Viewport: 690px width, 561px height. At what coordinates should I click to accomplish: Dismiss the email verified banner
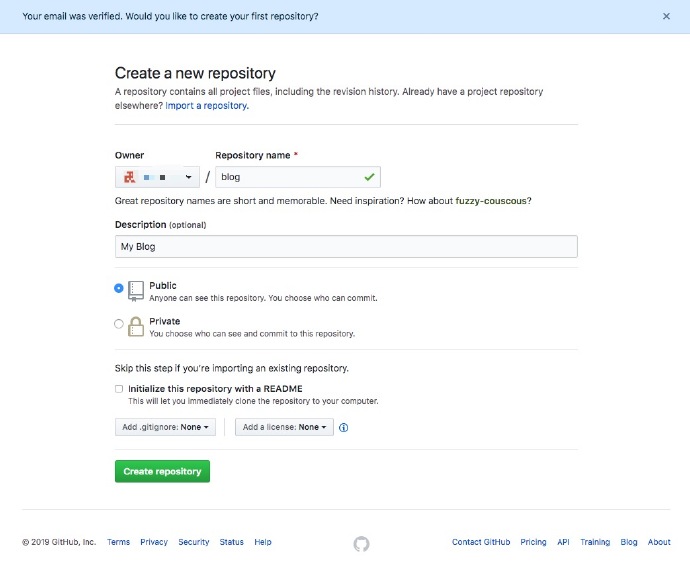coord(667,16)
